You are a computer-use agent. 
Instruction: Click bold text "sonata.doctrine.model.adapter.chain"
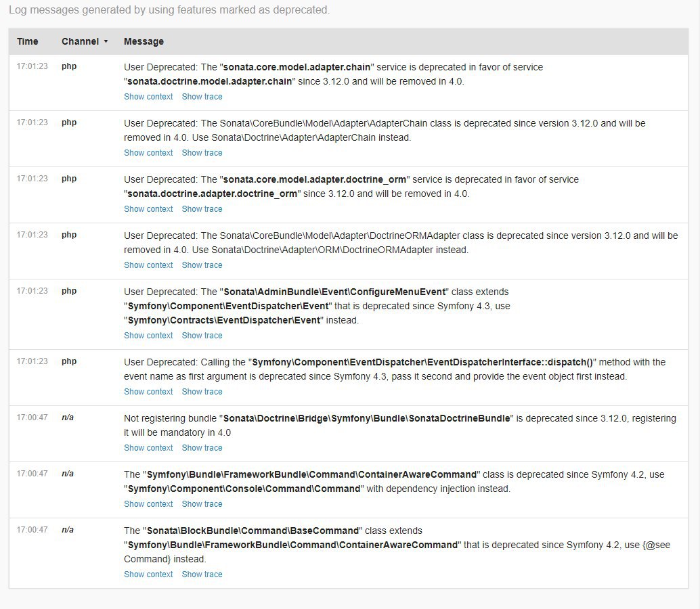pos(209,82)
